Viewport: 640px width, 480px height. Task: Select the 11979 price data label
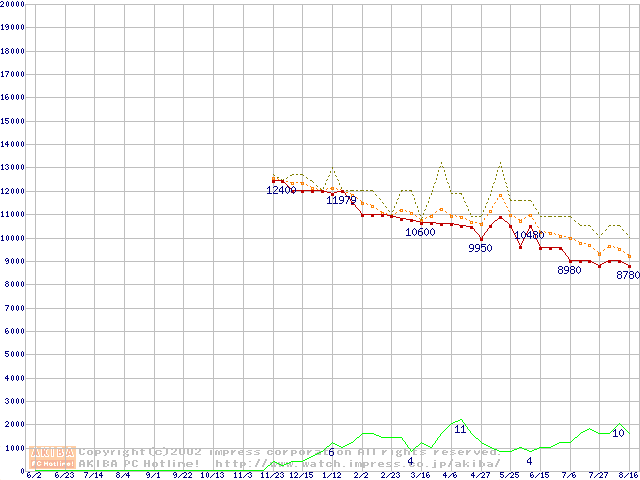[341, 200]
